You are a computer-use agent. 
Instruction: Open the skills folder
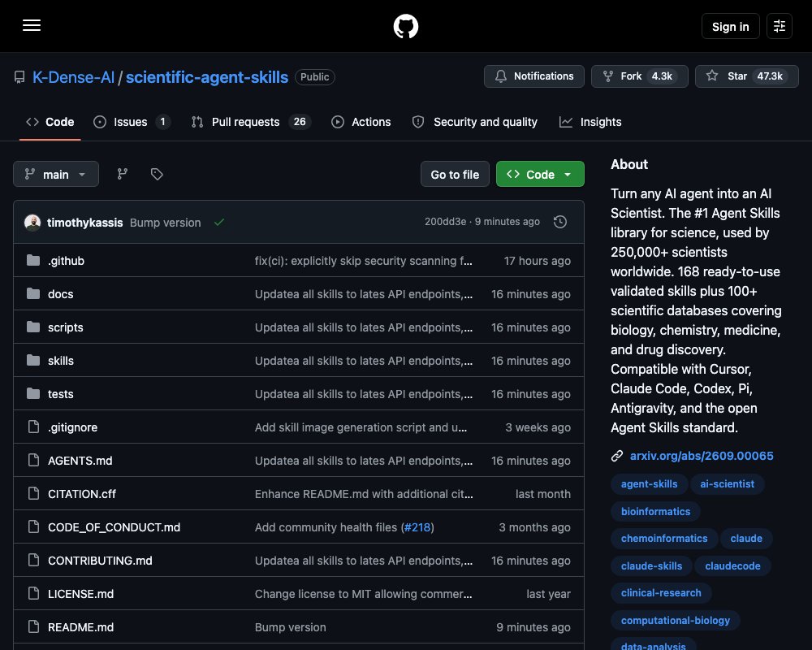(x=61, y=361)
